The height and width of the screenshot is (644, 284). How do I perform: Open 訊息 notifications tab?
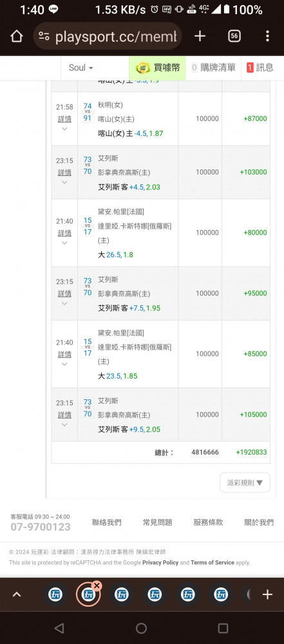pyautogui.click(x=260, y=68)
